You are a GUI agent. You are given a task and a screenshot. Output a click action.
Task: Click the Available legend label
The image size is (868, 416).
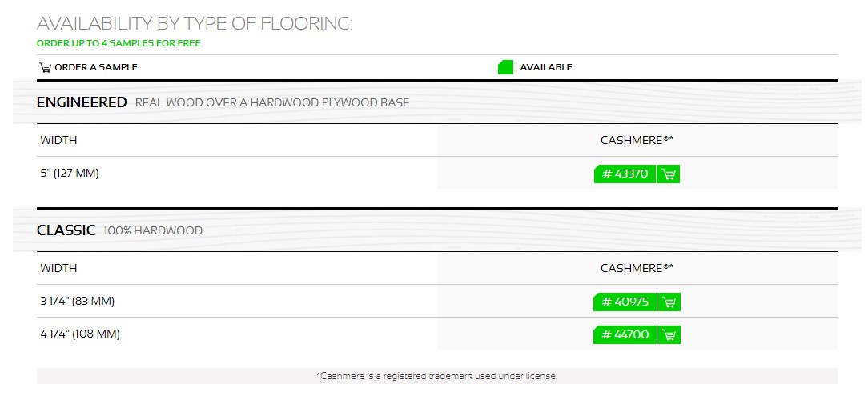(546, 67)
